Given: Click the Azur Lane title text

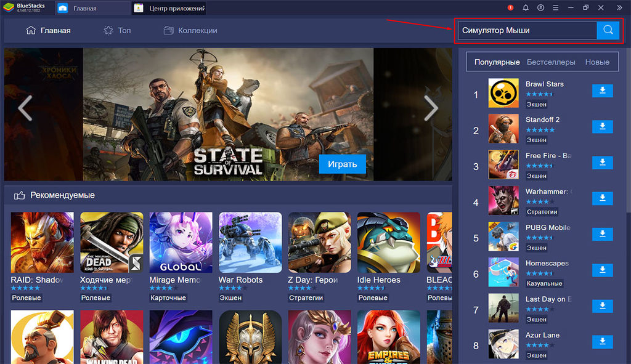Looking at the screenshot, I should point(542,335).
